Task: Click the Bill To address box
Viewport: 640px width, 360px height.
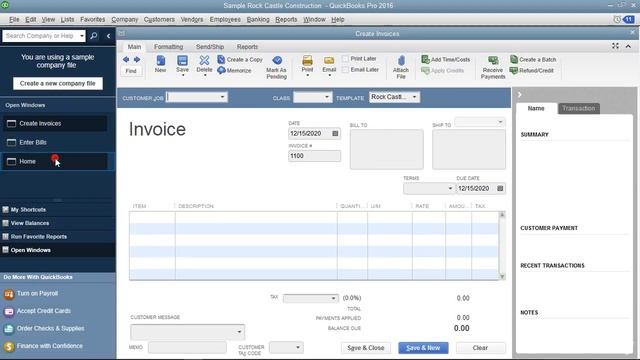Action: click(x=387, y=149)
